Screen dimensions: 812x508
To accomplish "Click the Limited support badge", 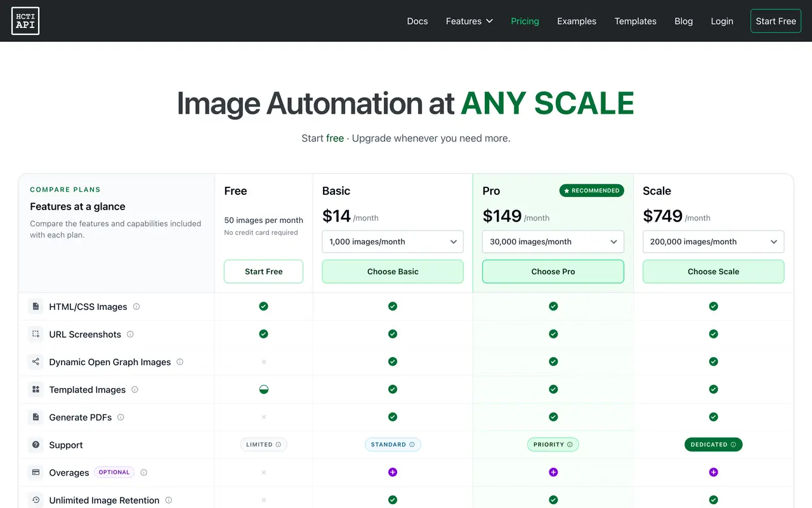I will coord(264,444).
